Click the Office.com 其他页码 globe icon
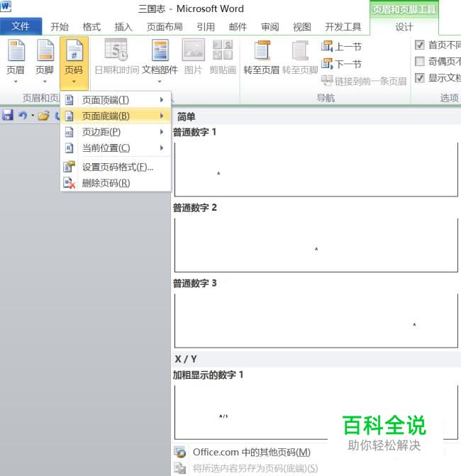The height and width of the screenshot is (476, 461). (x=179, y=452)
